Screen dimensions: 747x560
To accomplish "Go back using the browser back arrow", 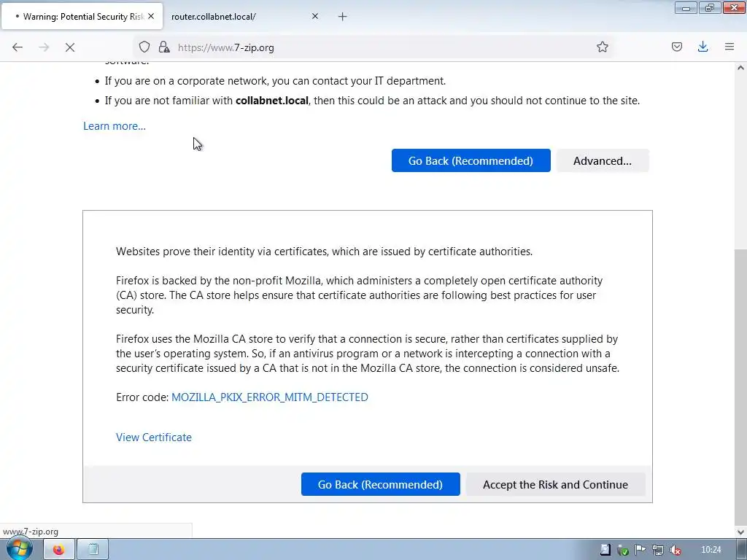I will coord(18,47).
